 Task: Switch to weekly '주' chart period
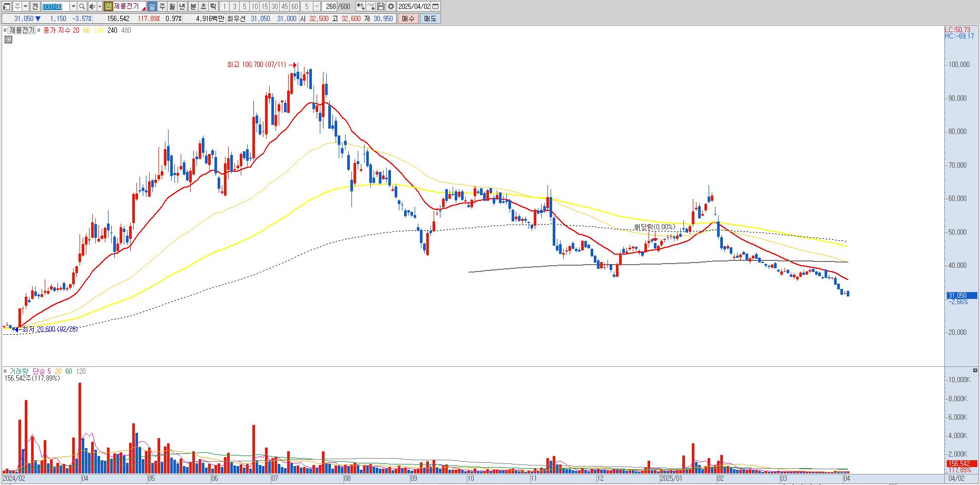(162, 6)
